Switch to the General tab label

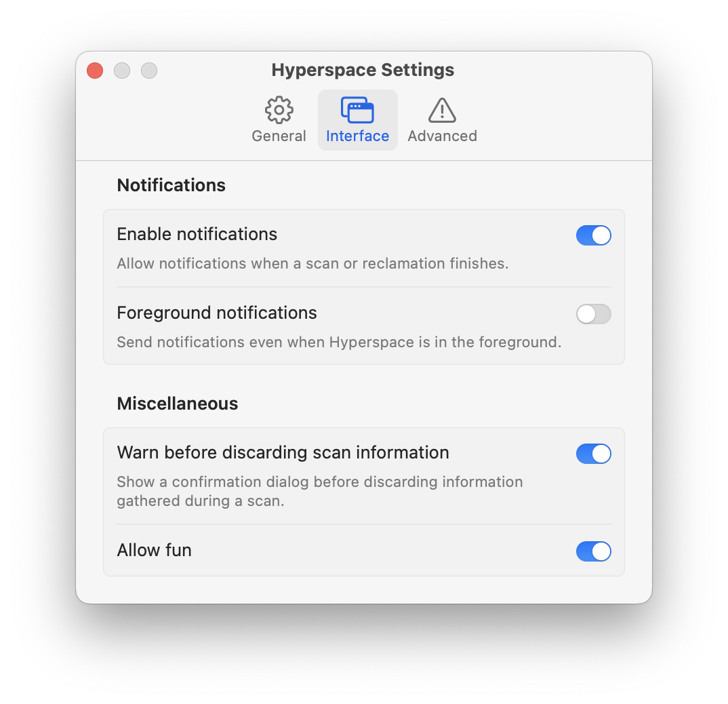pyautogui.click(x=279, y=136)
